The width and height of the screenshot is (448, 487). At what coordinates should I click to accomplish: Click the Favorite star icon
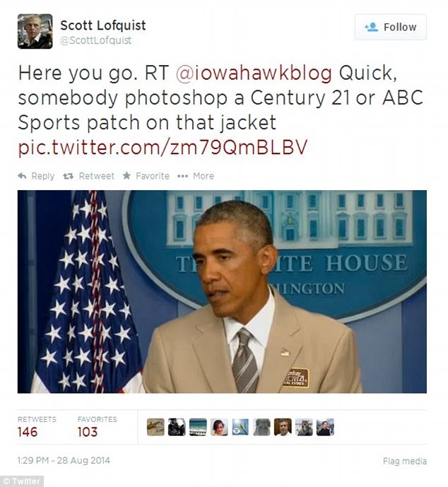[x=126, y=176]
